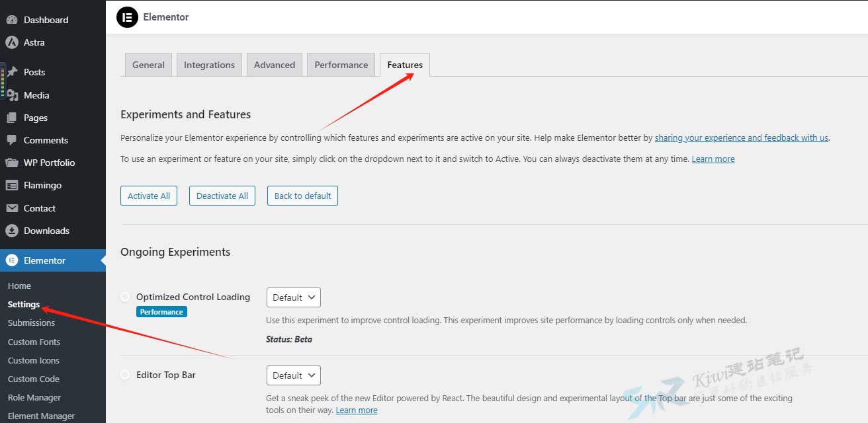The image size is (868, 423).
Task: Click the Elementor logo in page header
Action: (x=127, y=17)
